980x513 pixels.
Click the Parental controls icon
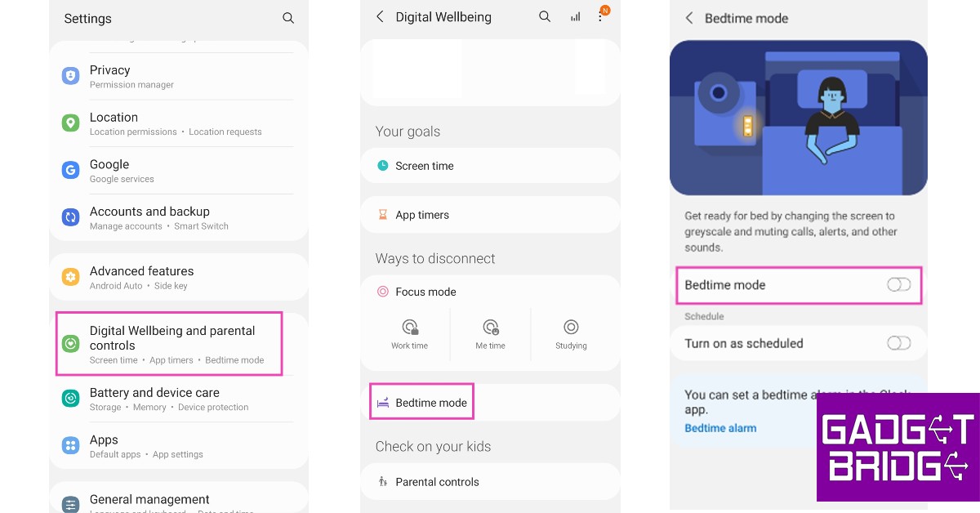tap(383, 481)
